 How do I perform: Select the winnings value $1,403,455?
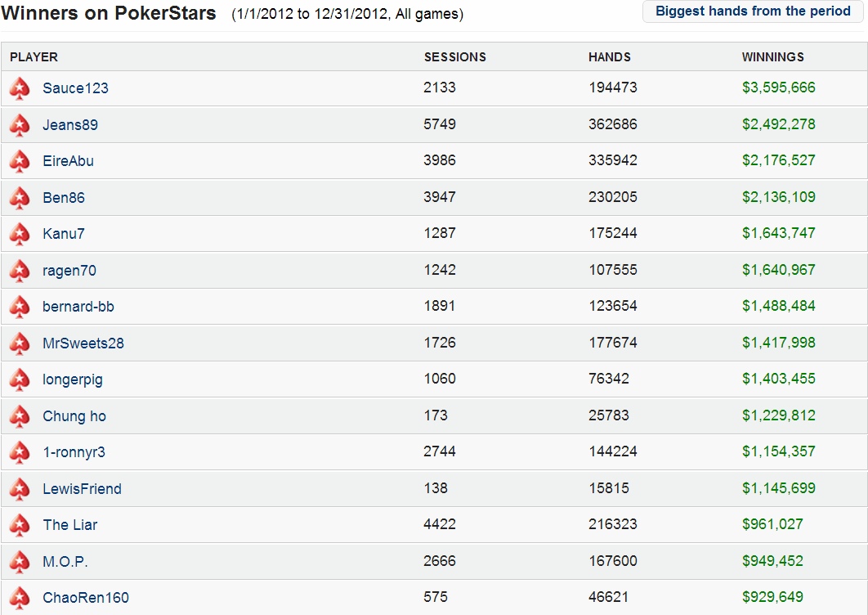click(x=779, y=379)
